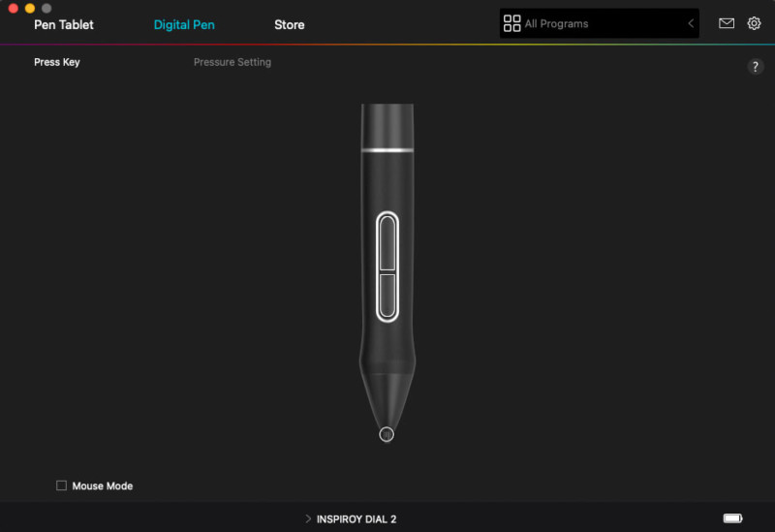Click the All Programs grid icon

[511, 23]
